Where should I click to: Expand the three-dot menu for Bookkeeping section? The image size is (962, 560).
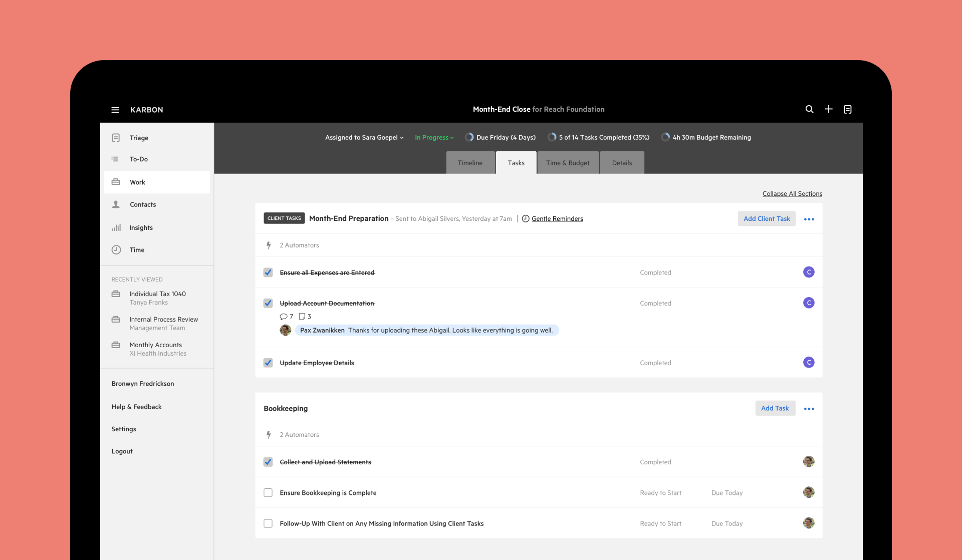tap(809, 408)
